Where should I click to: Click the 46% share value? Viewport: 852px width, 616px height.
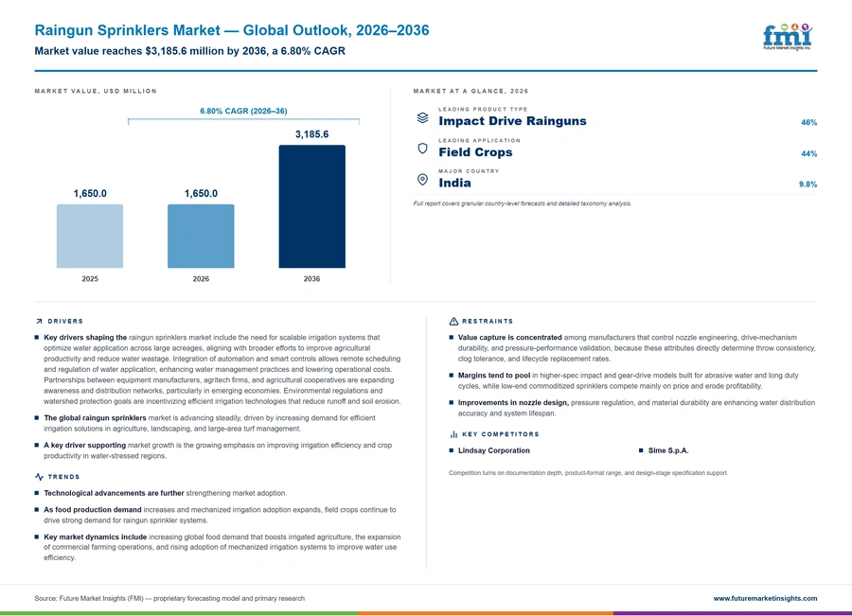click(x=809, y=123)
